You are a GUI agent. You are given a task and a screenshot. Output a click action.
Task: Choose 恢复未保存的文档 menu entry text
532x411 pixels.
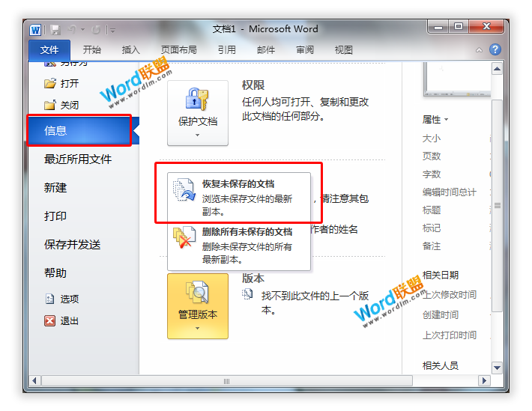click(x=238, y=184)
